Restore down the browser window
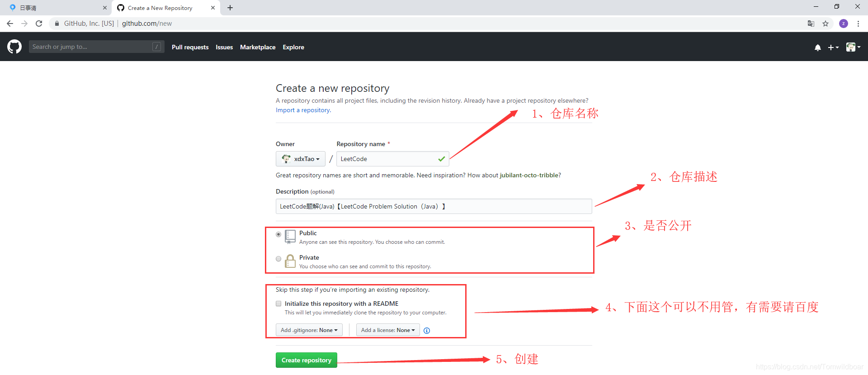868x375 pixels. [x=837, y=7]
